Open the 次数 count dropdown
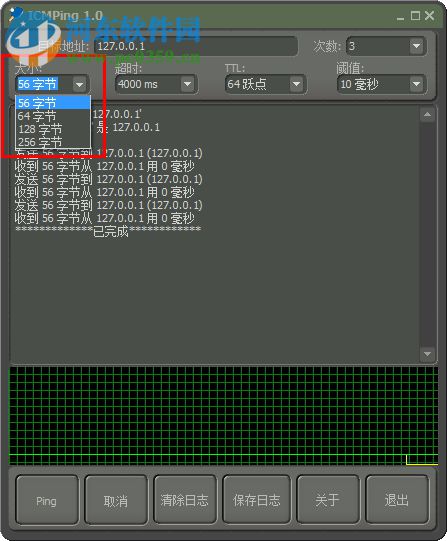Viewport: 447px width, 541px height. click(x=416, y=46)
